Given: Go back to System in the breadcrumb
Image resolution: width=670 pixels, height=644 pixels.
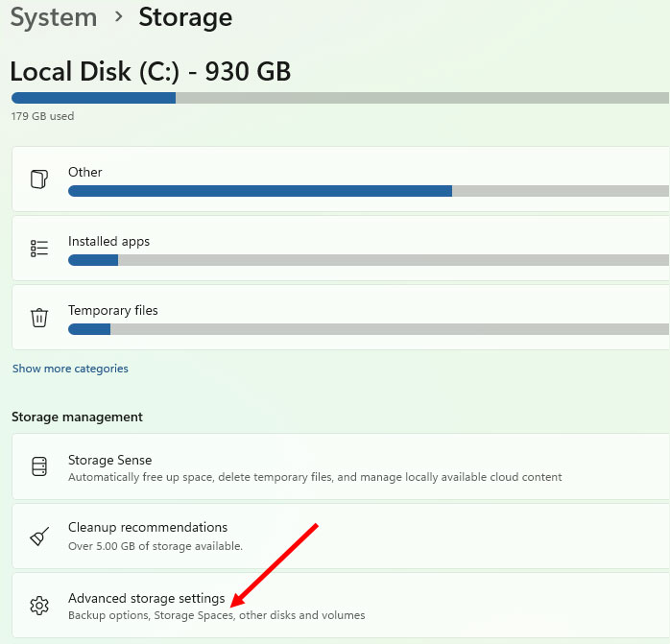Looking at the screenshot, I should [x=54, y=17].
